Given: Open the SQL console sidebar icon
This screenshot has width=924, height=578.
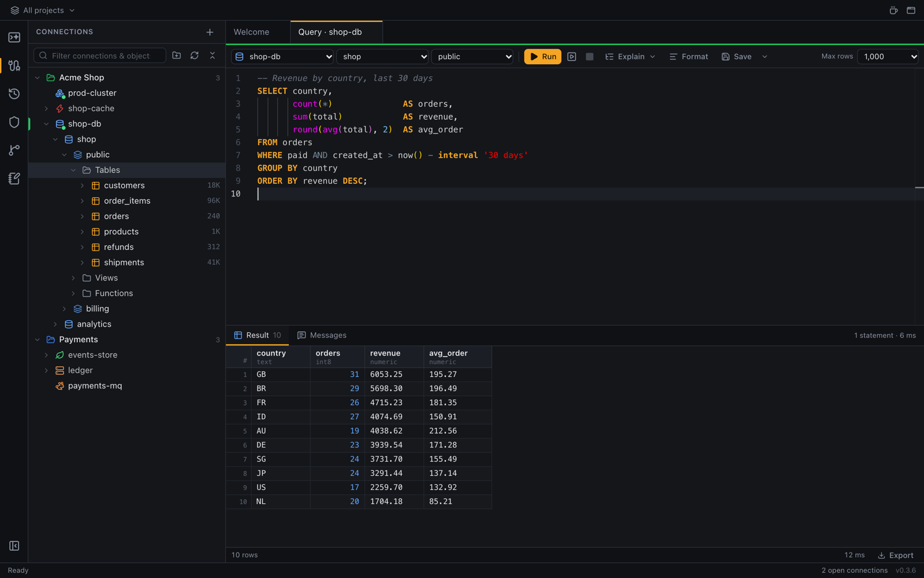Looking at the screenshot, I should pyautogui.click(x=14, y=38).
